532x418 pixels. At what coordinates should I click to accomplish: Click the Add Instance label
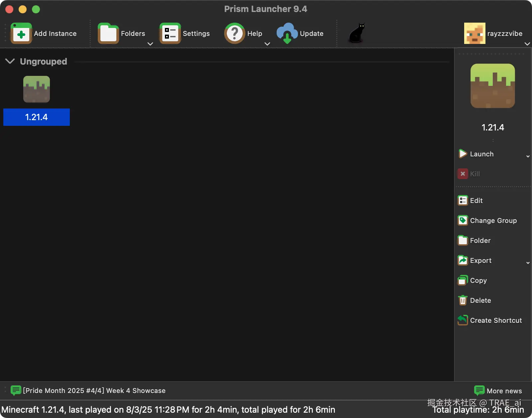pyautogui.click(x=55, y=34)
